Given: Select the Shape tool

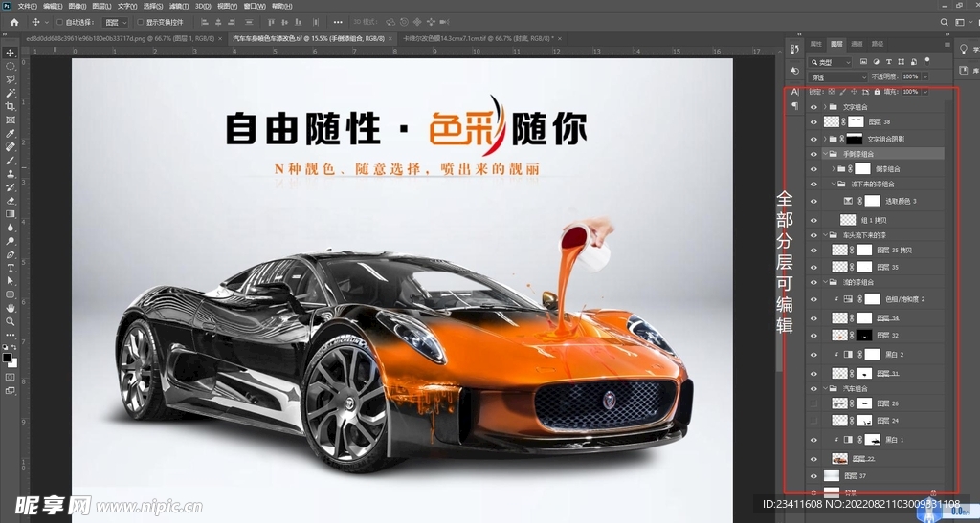Looking at the screenshot, I should point(10,294).
